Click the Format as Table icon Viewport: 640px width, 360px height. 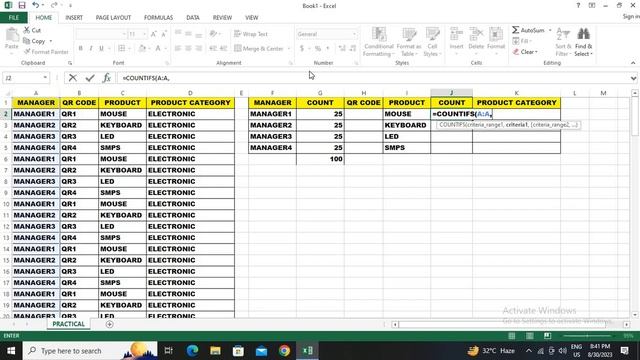409,35
